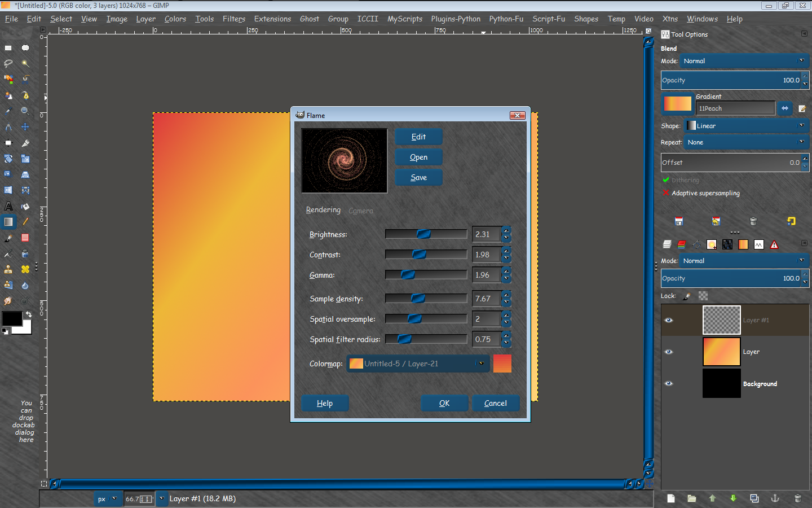This screenshot has height=508, width=812.
Task: Hide Layer #1 visibility eye
Action: click(x=669, y=320)
